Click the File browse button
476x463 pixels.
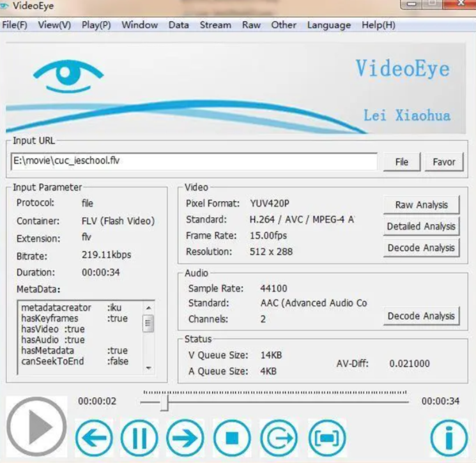click(x=401, y=162)
